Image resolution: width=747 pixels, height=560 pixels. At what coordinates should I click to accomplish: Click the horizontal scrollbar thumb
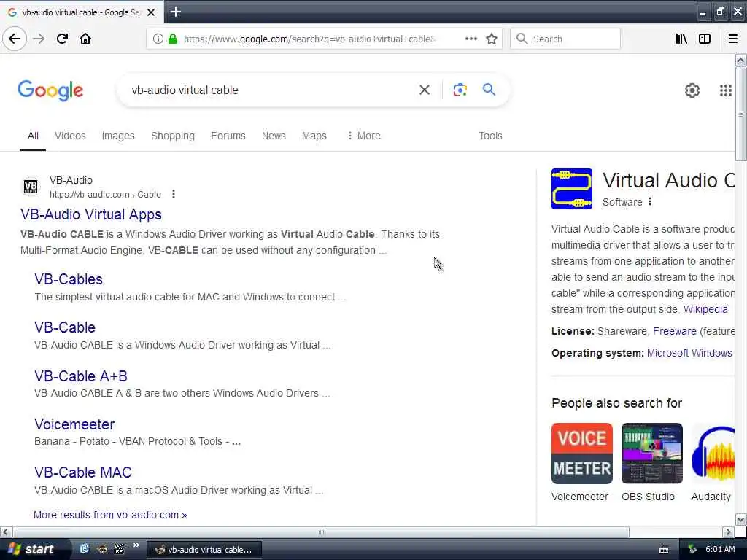(321, 532)
